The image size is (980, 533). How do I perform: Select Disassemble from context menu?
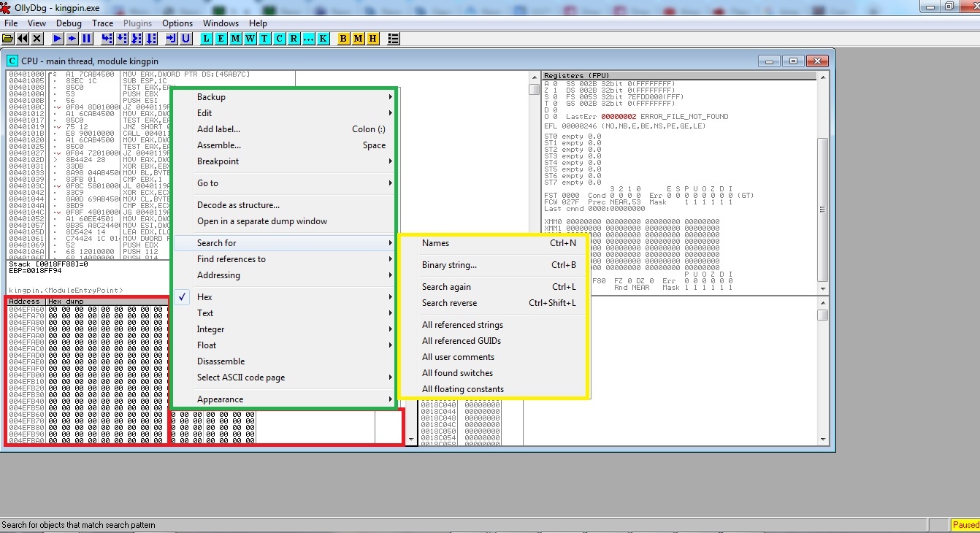click(284, 361)
